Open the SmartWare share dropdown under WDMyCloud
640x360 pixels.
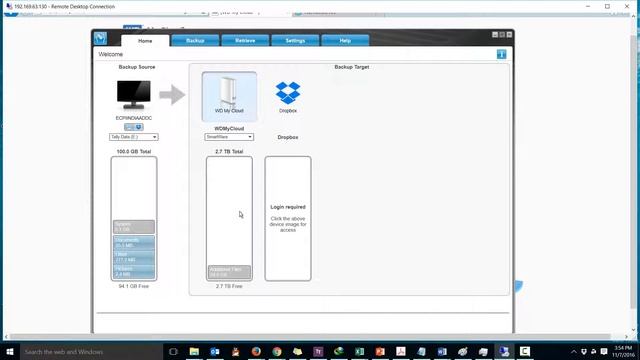tap(229, 137)
